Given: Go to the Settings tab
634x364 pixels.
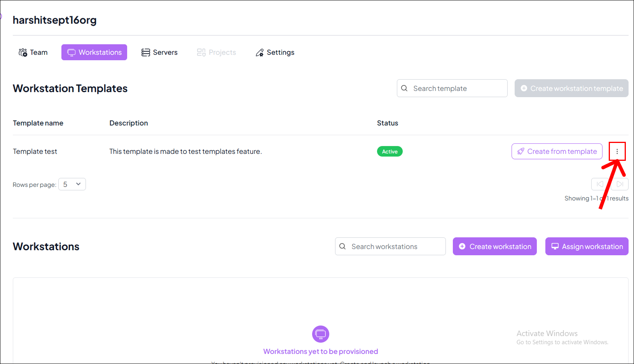Looking at the screenshot, I should click(275, 52).
